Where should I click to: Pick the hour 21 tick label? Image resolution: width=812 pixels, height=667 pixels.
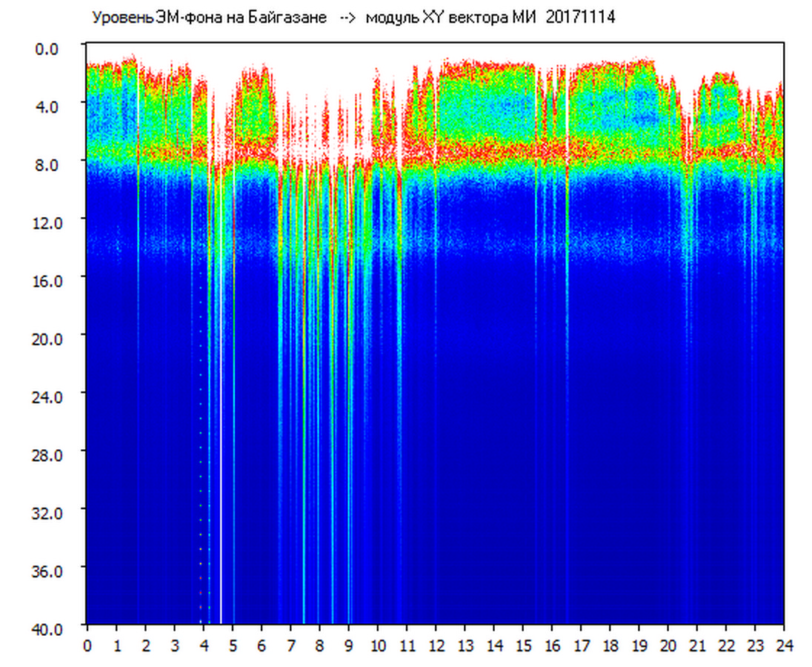[x=697, y=646]
